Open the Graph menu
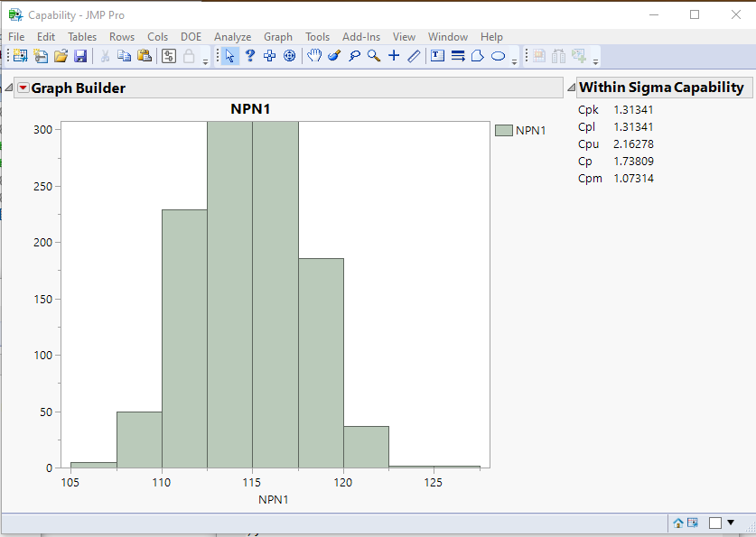 (278, 37)
